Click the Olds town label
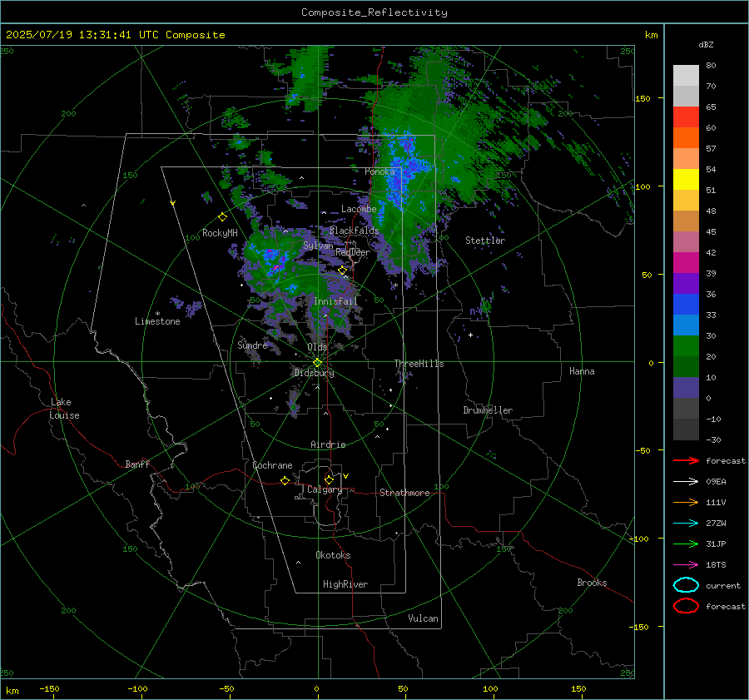Screen dimensions: 749x700 tap(317, 347)
